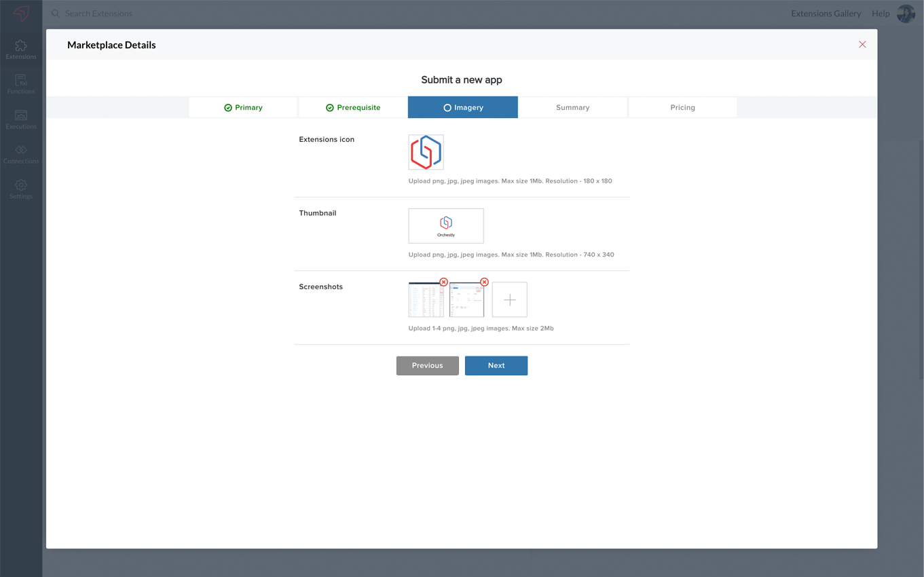Add a new screenshot with plus box
924x577 pixels.
pos(510,299)
